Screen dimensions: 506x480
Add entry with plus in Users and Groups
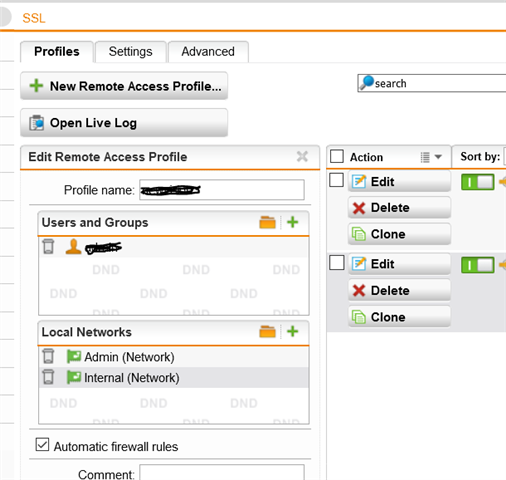pos(292,222)
